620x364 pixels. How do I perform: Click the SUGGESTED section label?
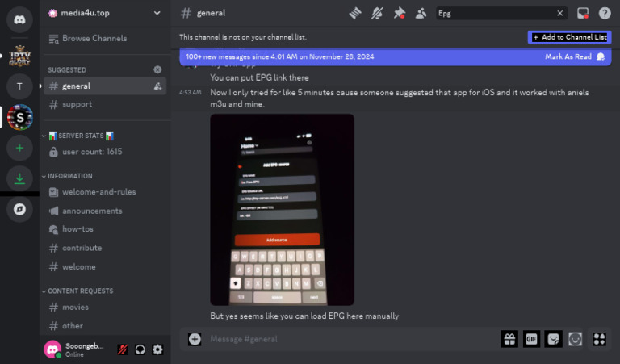tap(67, 70)
